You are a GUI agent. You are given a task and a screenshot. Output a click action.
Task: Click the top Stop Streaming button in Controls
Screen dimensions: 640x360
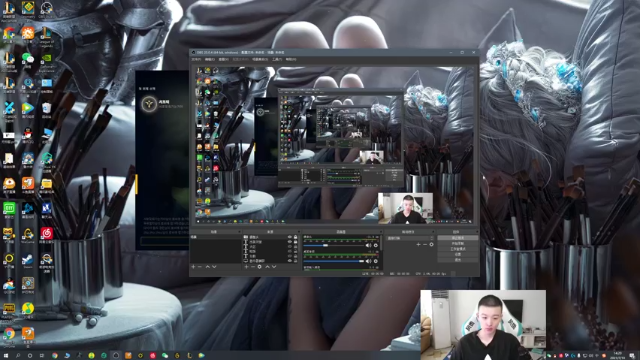[458, 238]
